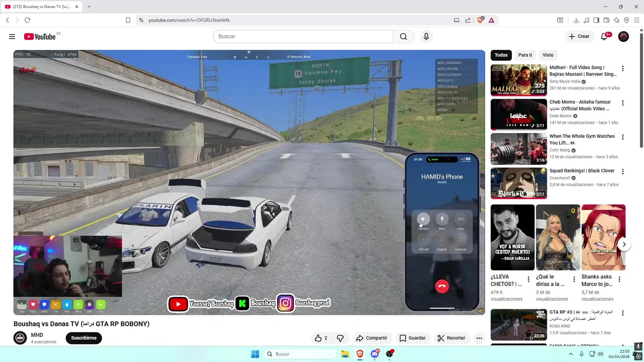Select the Visto filter chip
The height and width of the screenshot is (362, 644).
tap(548, 55)
